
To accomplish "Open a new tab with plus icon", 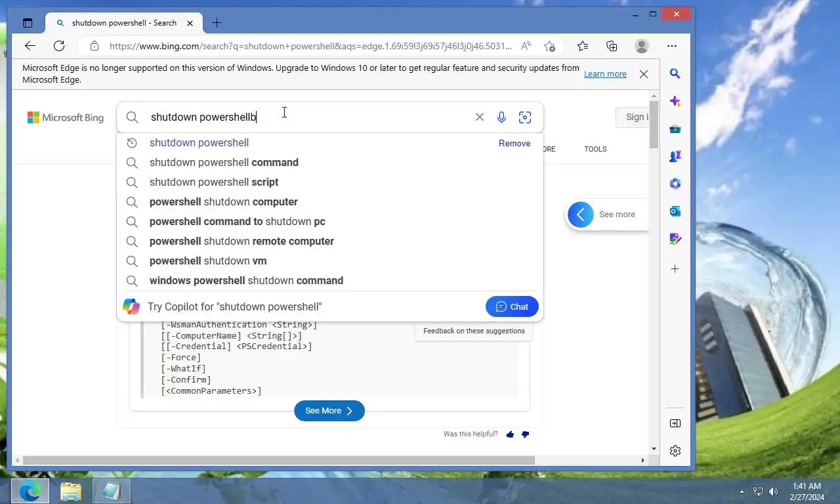I will click(x=217, y=23).
